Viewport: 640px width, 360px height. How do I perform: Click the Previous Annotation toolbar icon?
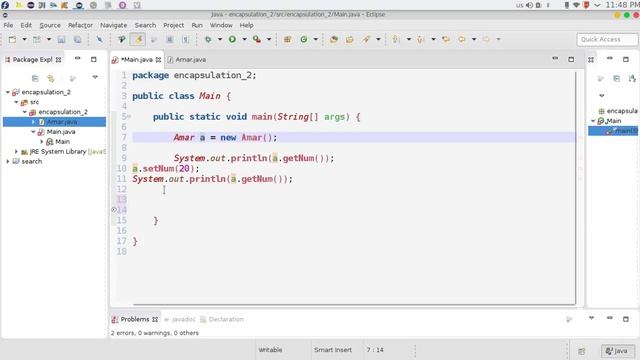coord(420,40)
